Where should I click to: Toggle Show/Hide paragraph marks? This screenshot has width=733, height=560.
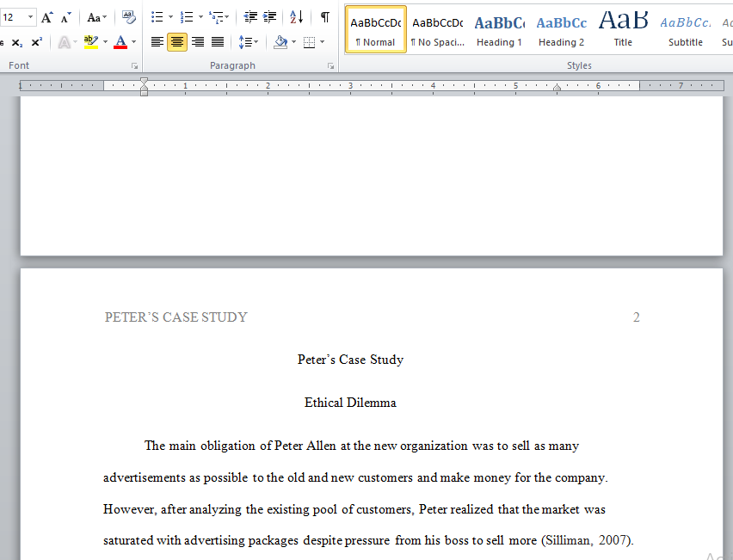click(325, 18)
